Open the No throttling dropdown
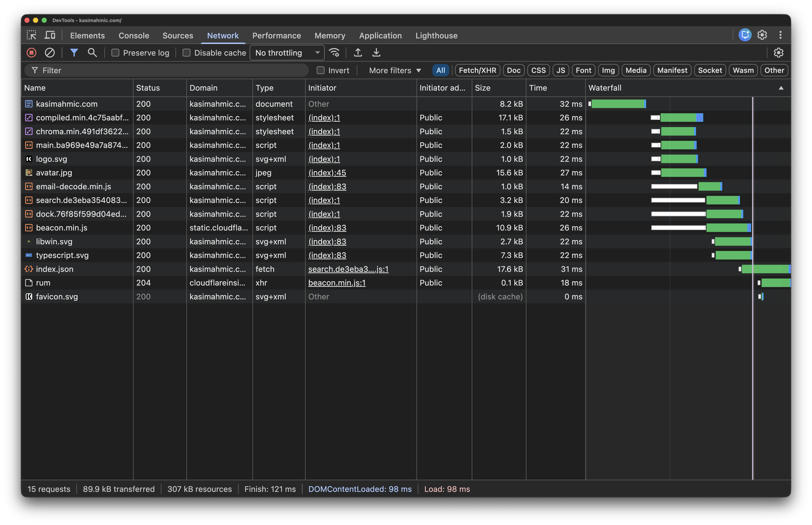Image resolution: width=812 pixels, height=525 pixels. point(287,53)
